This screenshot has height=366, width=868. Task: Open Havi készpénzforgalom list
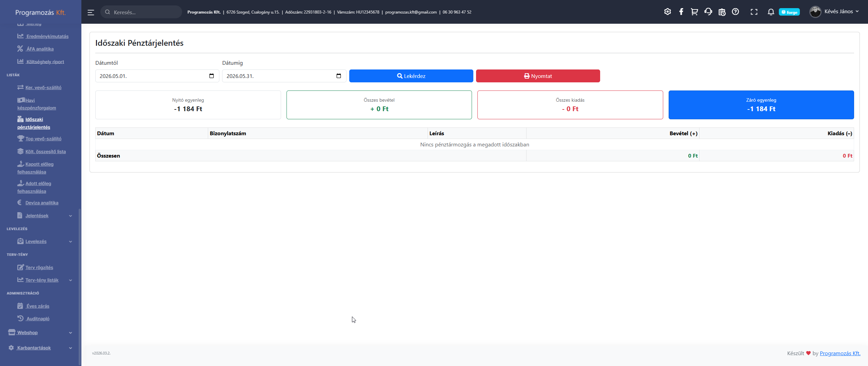point(37,104)
